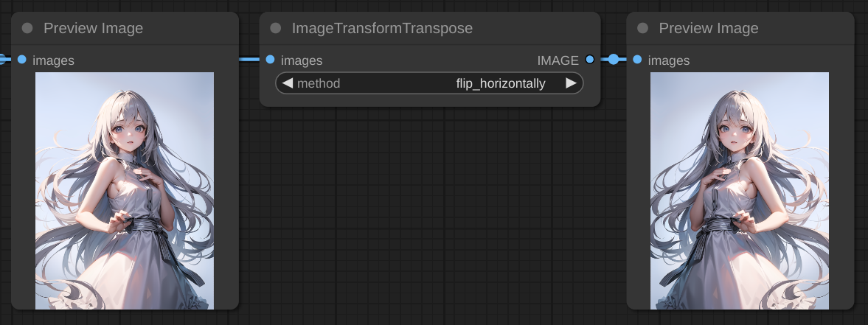Open the flipped image thumbnail in right preview

pos(740,190)
